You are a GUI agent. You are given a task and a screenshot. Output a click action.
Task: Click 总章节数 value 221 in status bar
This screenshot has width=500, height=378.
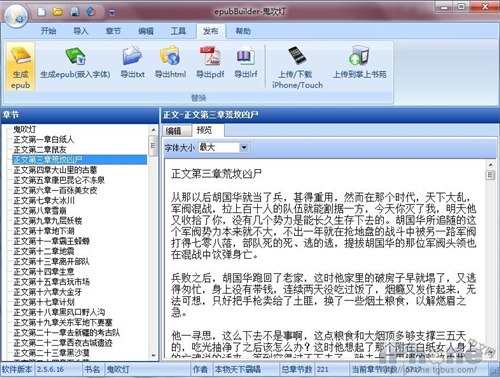click(x=322, y=369)
